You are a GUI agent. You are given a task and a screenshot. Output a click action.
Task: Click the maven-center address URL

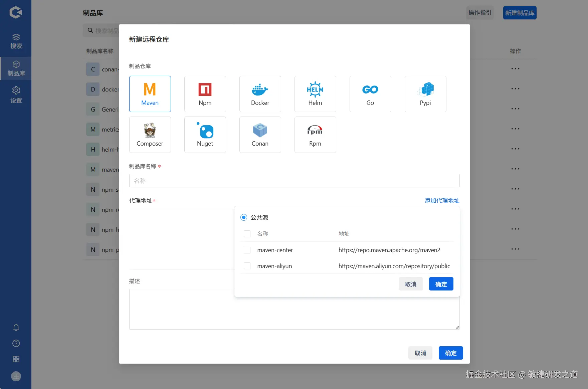389,250
